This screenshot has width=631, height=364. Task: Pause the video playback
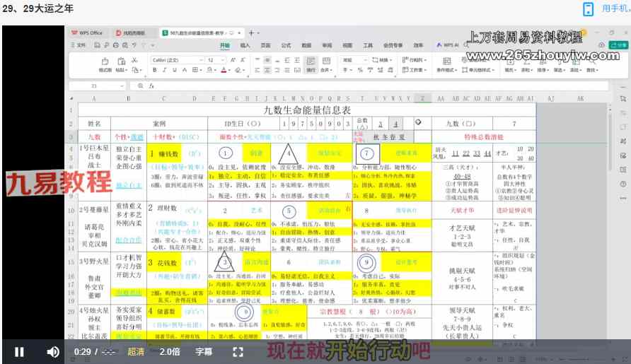coord(19,351)
